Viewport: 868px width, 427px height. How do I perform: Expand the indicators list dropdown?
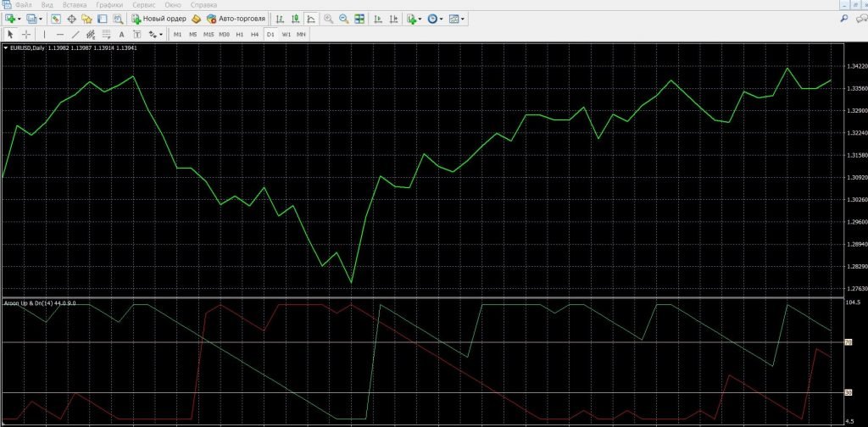coord(420,18)
